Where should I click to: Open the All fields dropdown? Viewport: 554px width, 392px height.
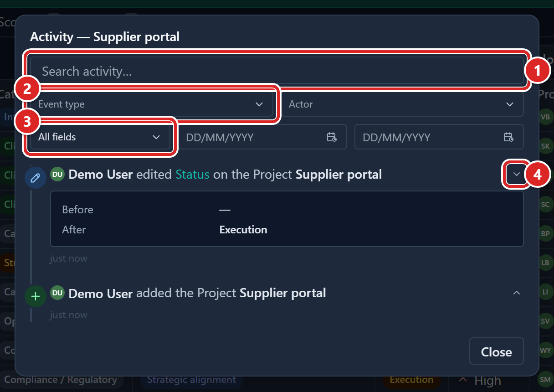100,137
